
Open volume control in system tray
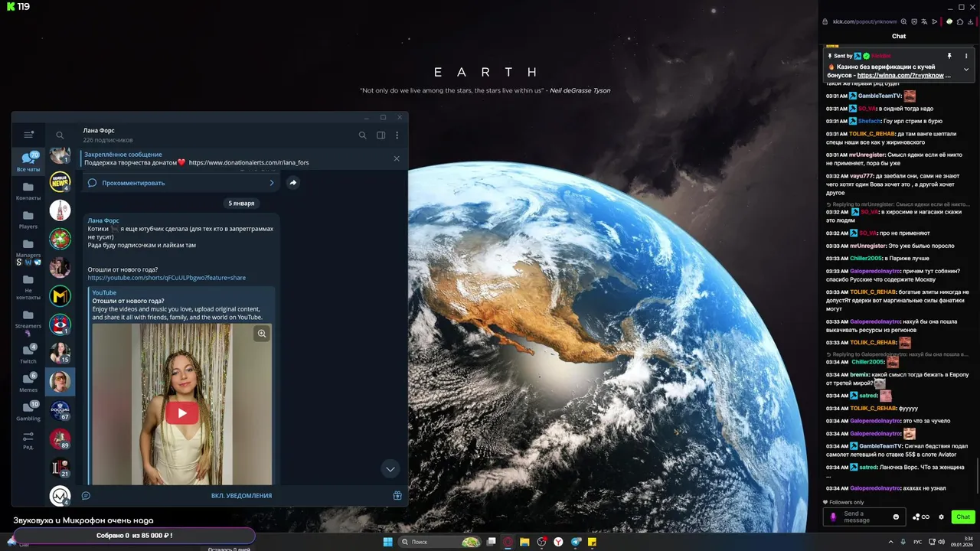[941, 542]
